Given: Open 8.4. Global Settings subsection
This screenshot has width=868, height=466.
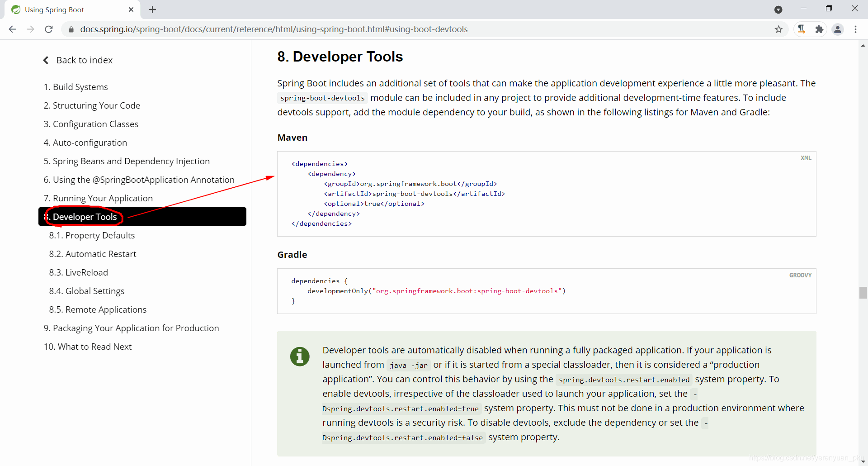Looking at the screenshot, I should point(86,291).
